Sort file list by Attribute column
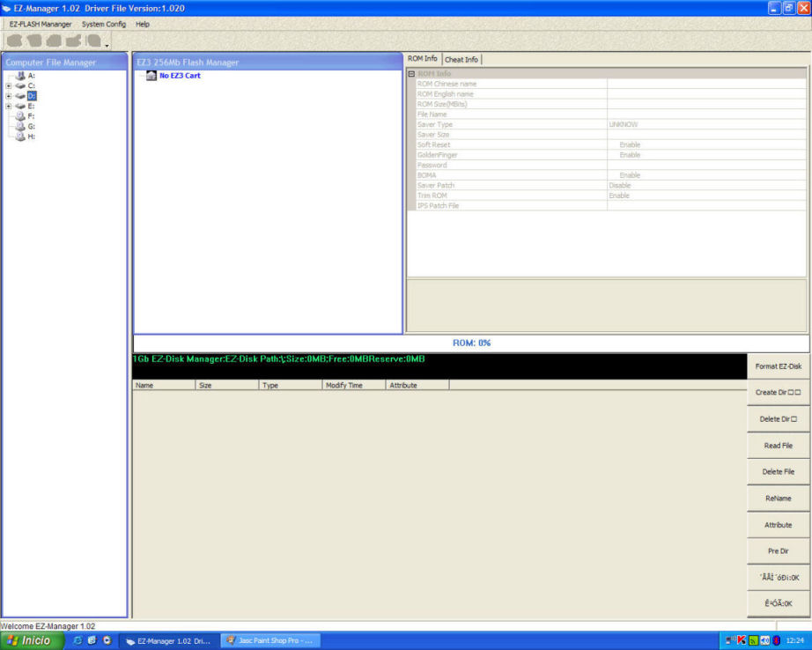Screen dimensions: 812x650 [417, 386]
